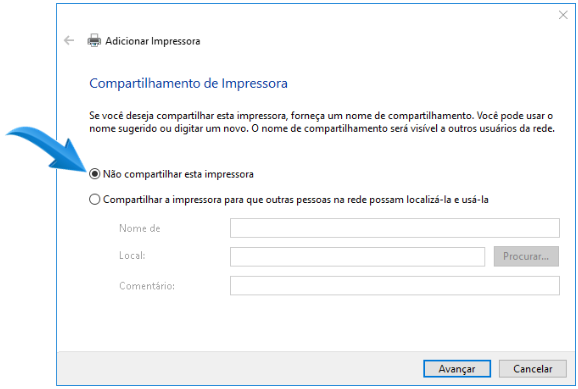Click the 'Não compartilhar esta impressora' option text
The width and height of the screenshot is (578, 389).
coord(178,174)
